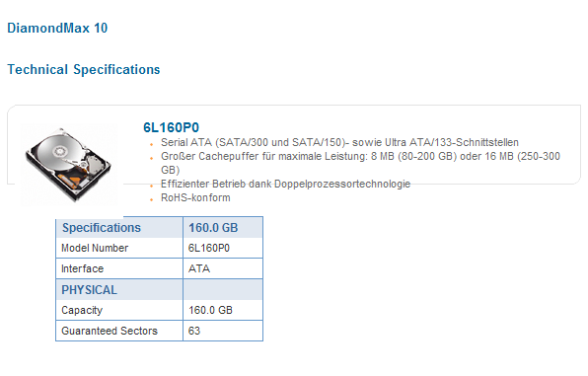Click the RoHS-konform bullet icon
This screenshot has height=376, width=588.
(152, 199)
